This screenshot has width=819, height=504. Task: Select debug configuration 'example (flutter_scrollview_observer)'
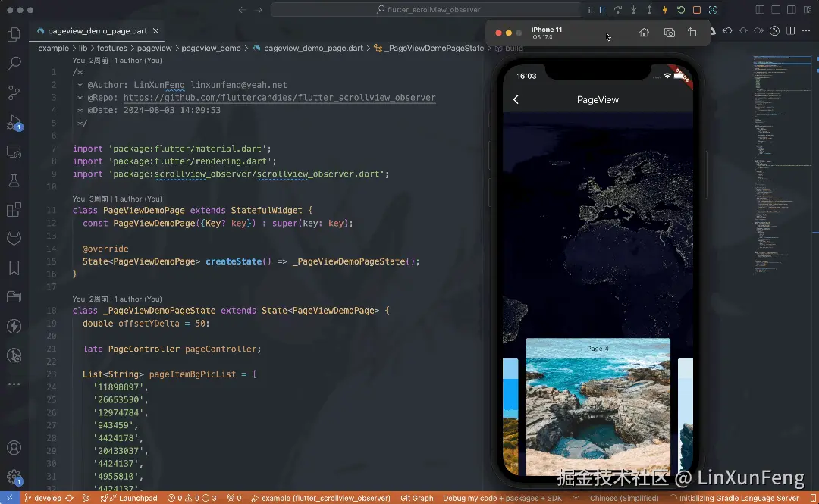[320, 498]
